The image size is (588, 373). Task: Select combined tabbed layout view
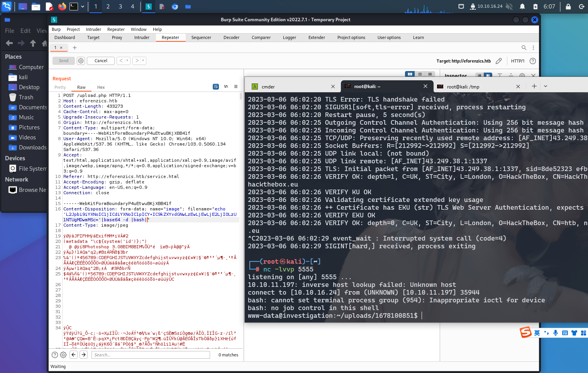click(x=430, y=74)
